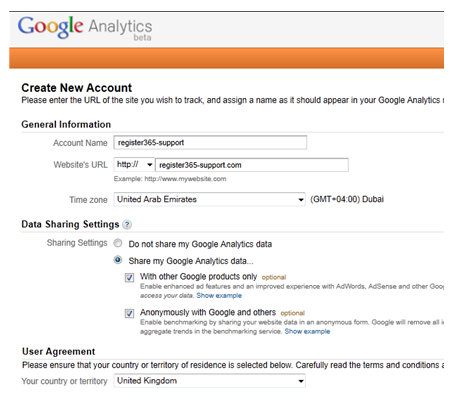The height and width of the screenshot is (402, 461).
Task: Open Your country or territory dropdown
Action: 209,381
